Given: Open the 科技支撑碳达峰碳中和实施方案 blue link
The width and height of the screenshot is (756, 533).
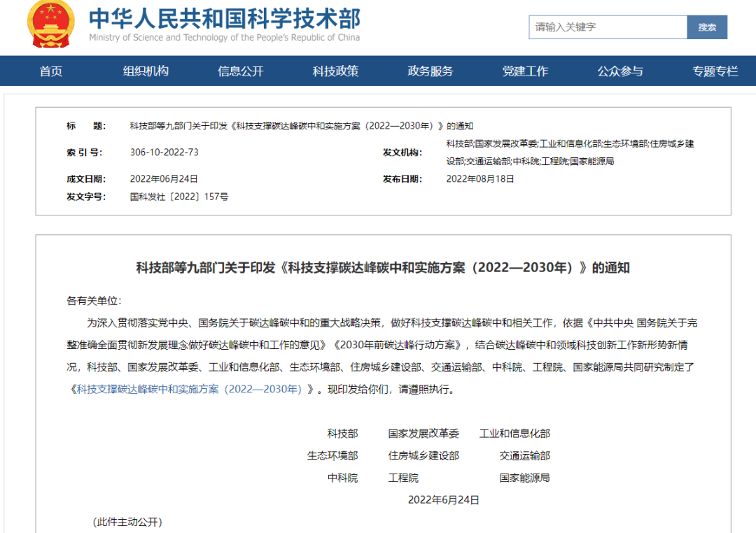Looking at the screenshot, I should 191,389.
